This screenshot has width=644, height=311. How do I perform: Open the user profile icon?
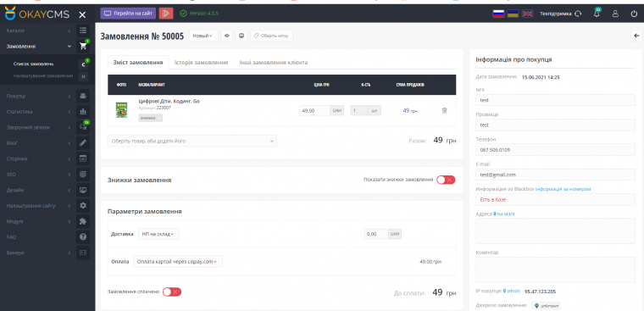(615, 14)
